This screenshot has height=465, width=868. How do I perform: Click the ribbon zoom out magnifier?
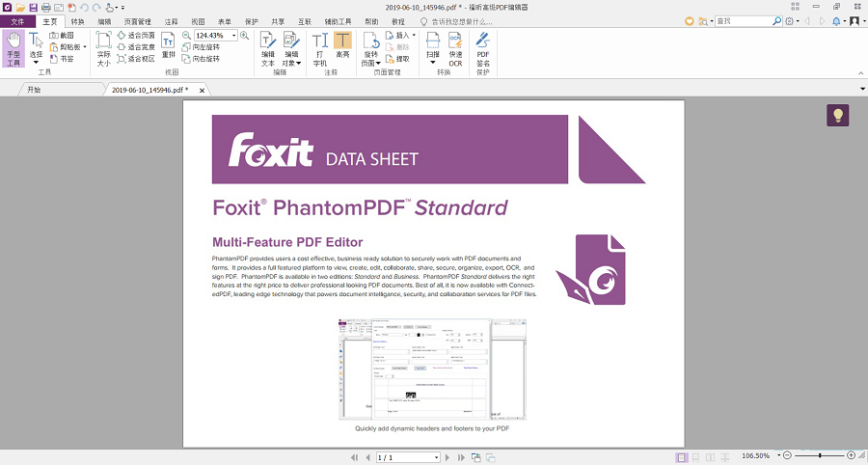click(186, 36)
